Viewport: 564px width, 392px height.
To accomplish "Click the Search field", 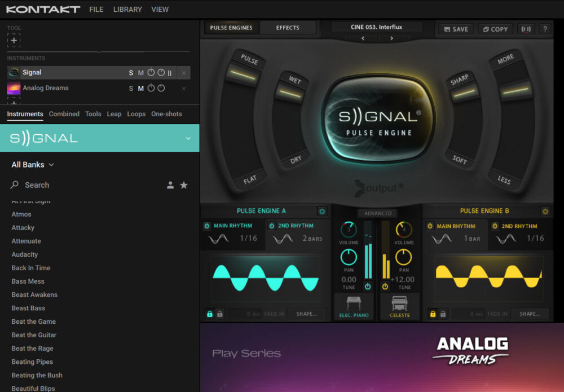I will click(86, 185).
